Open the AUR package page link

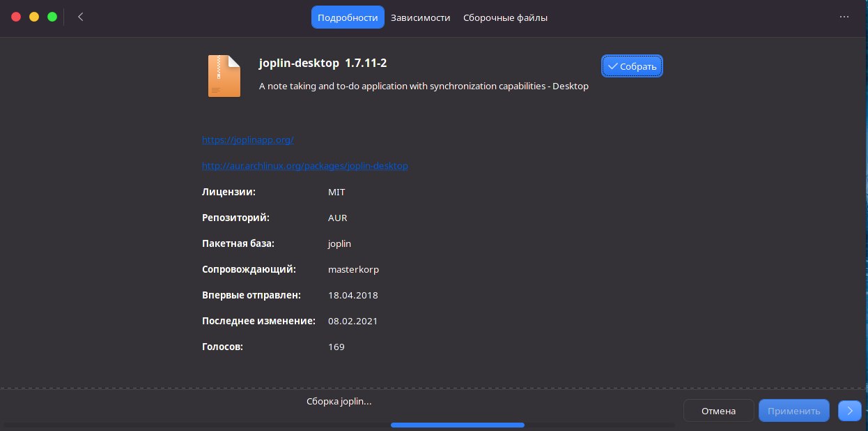[305, 166]
